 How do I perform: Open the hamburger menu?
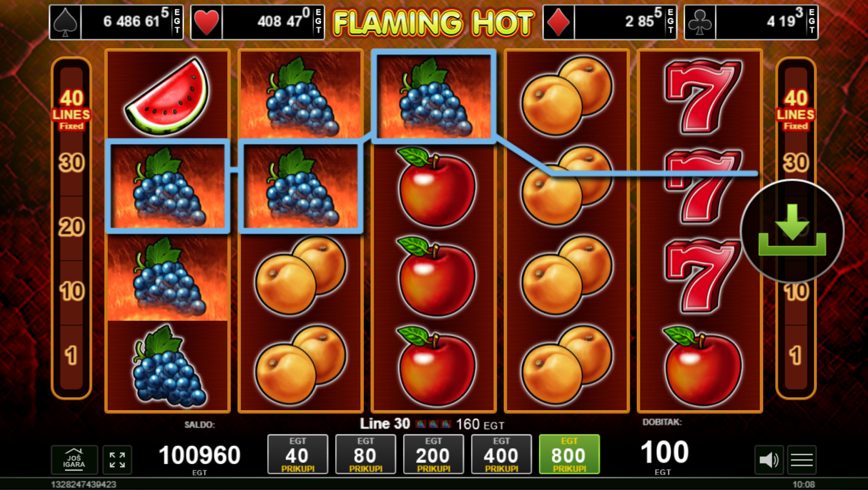[802, 460]
